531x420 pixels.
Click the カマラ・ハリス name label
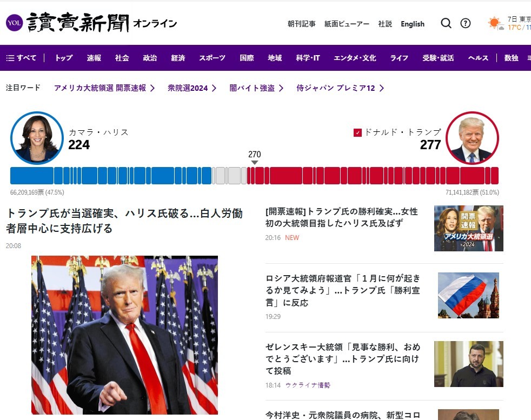(98, 132)
